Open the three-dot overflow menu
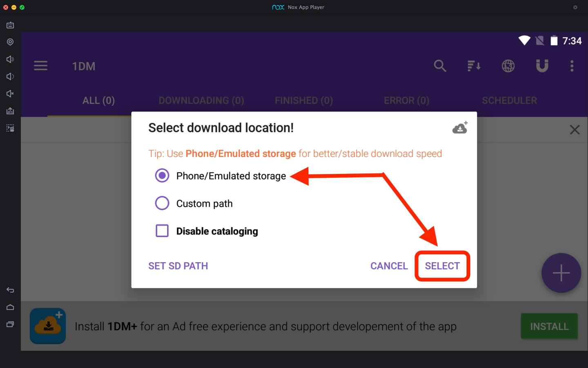The width and height of the screenshot is (588, 368). tap(572, 66)
